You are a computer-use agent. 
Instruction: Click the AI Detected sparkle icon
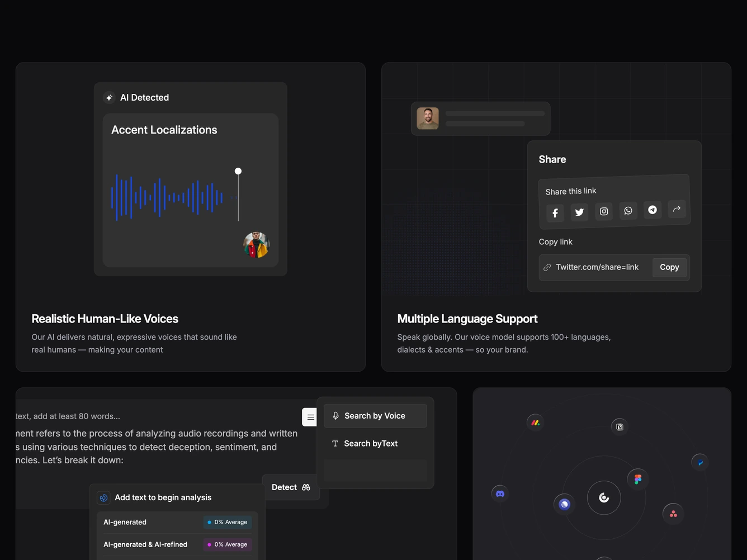click(x=110, y=98)
